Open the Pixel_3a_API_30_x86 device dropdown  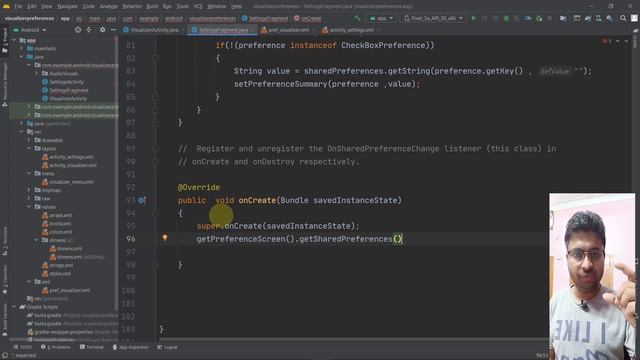click(x=433, y=18)
